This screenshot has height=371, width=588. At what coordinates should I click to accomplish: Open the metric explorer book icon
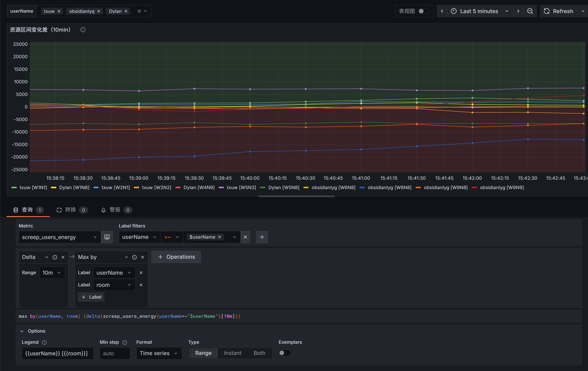click(x=107, y=237)
